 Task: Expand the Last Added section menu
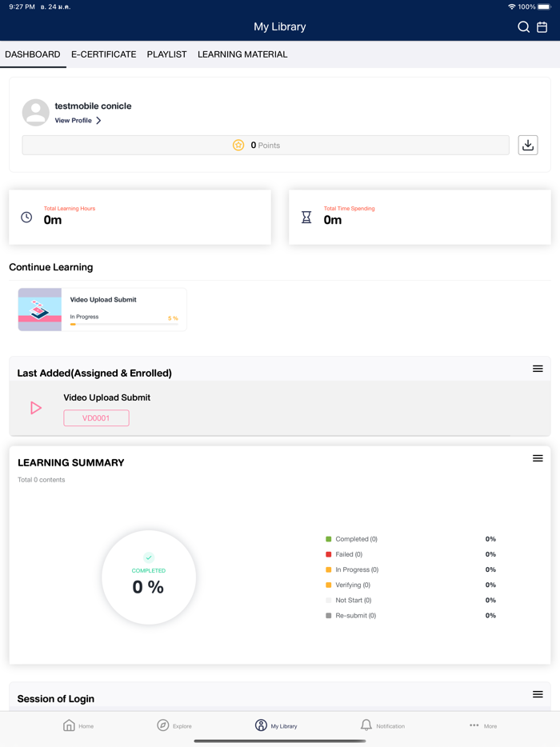coord(538,369)
